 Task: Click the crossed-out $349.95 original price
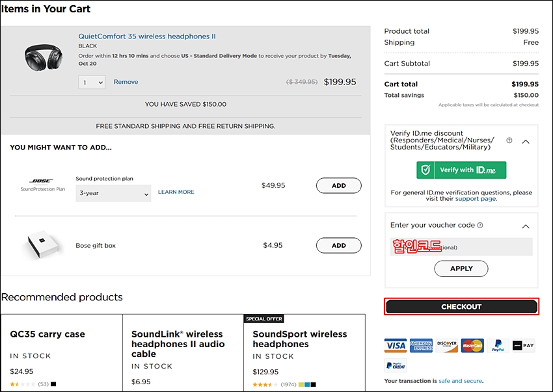[301, 82]
